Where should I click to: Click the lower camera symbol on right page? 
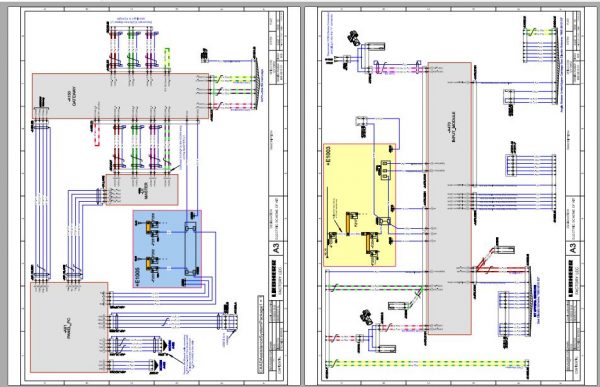tap(366, 317)
